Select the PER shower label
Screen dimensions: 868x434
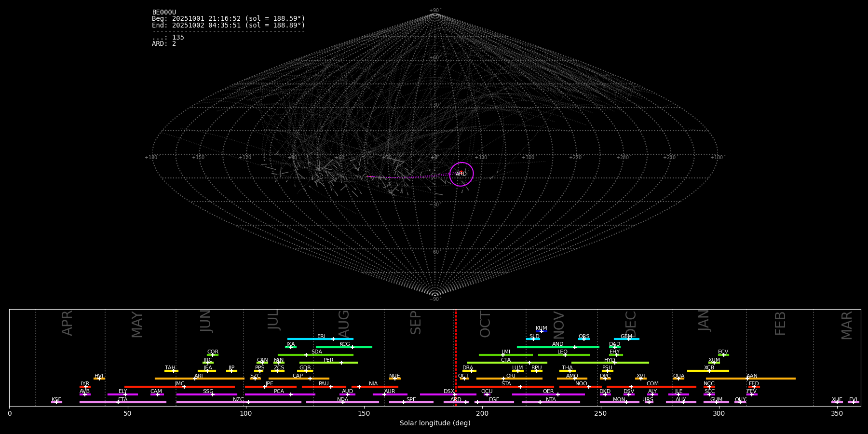(x=328, y=360)
